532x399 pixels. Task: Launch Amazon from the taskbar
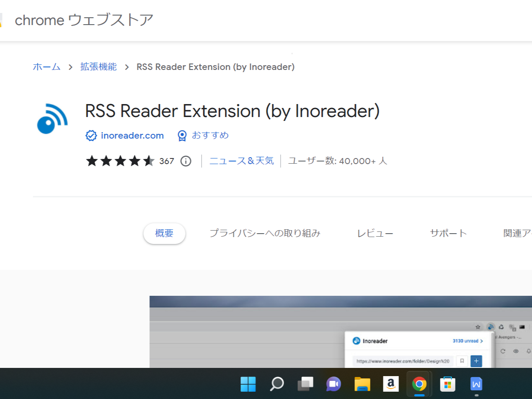(391, 383)
